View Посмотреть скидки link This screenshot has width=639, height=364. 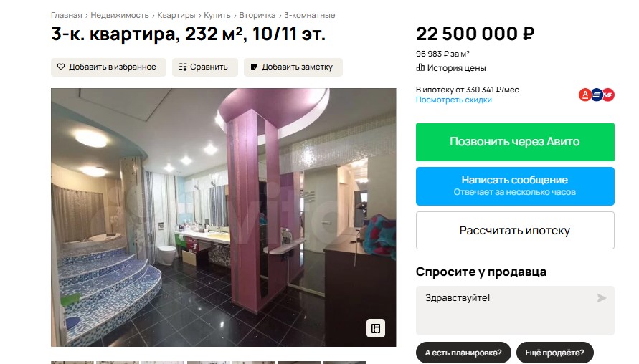pos(453,100)
